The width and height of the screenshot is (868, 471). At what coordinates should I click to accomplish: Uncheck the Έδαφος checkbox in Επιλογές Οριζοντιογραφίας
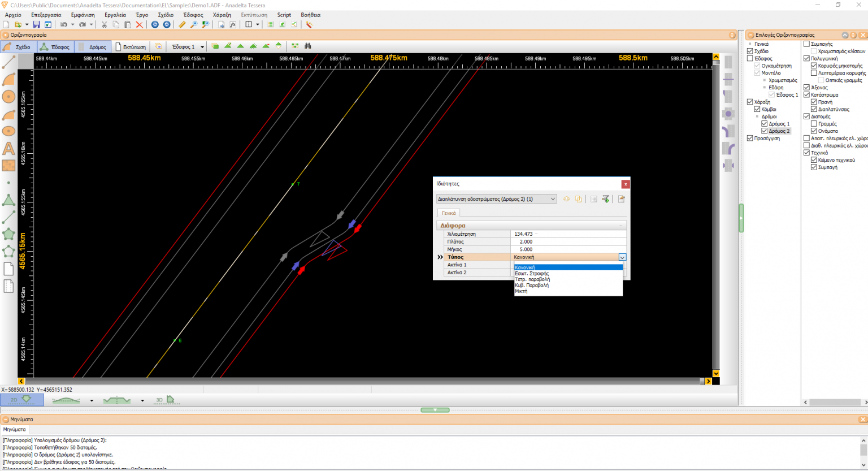(750, 58)
